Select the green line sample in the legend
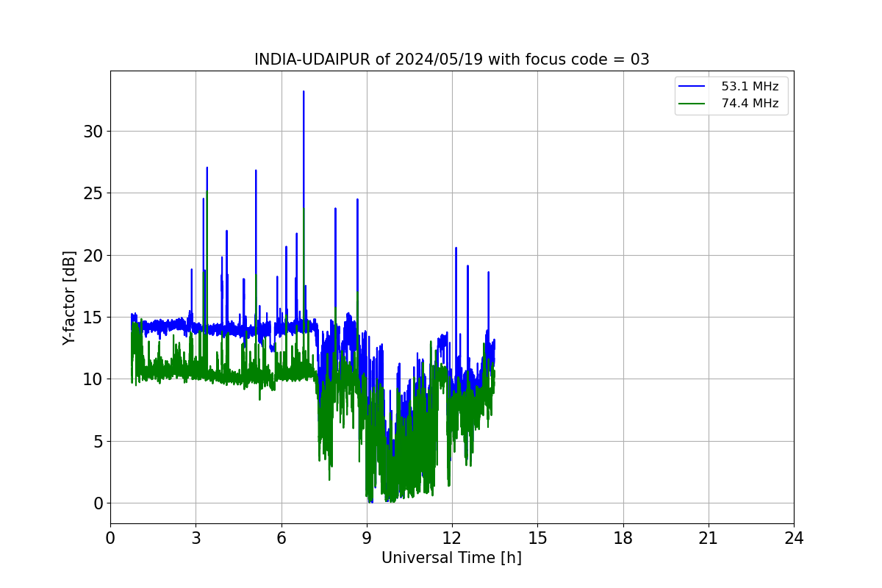This screenshot has width=882, height=588. pyautogui.click(x=693, y=104)
